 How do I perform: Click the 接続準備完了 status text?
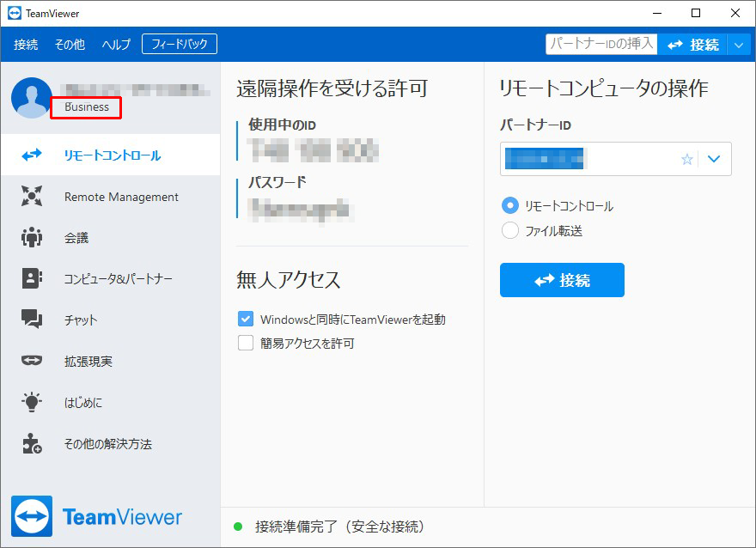coord(339,527)
